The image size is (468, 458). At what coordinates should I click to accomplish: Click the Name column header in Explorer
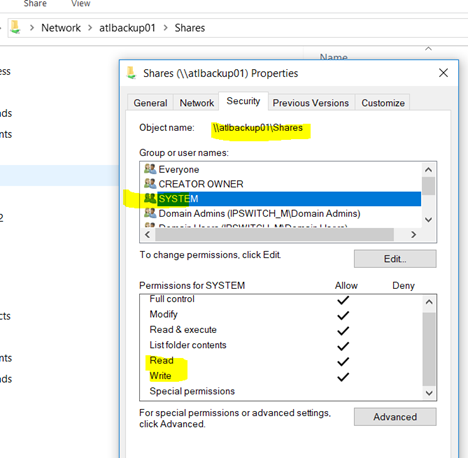pos(334,57)
